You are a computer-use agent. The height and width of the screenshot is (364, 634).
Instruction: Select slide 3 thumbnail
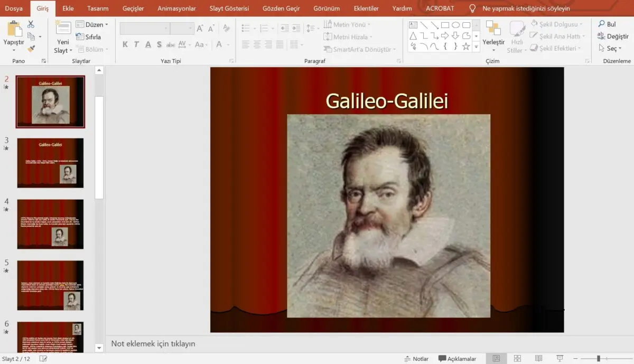[50, 163]
